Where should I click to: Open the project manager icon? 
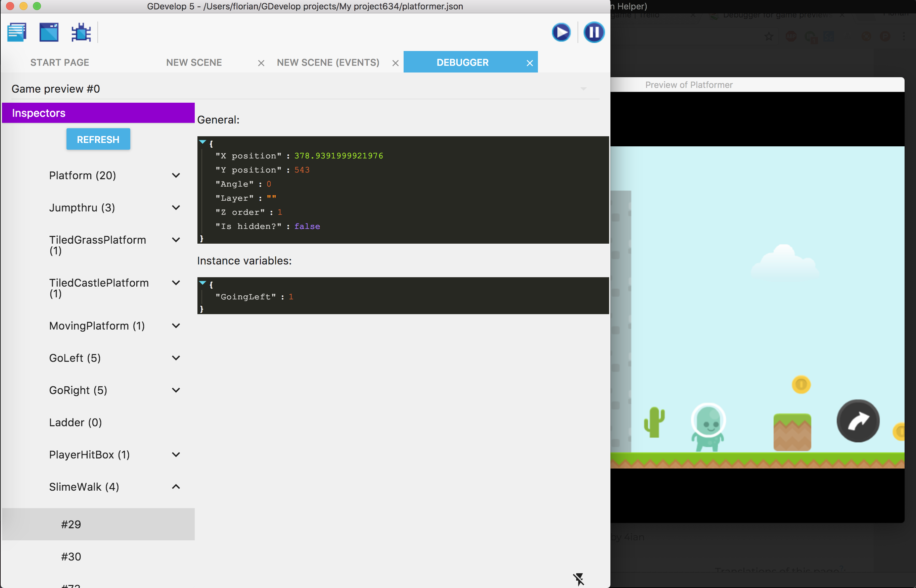click(x=17, y=32)
